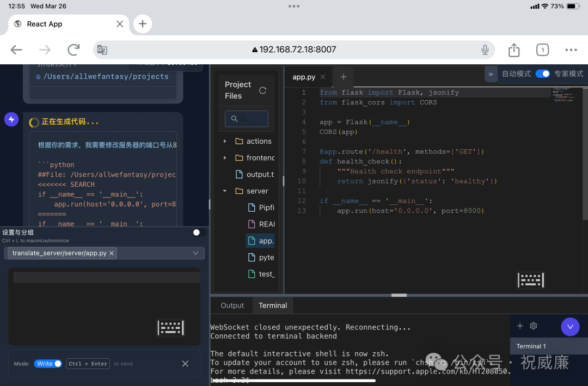This screenshot has width=588, height=386.
Task: Click the 设置与分组 heading text
Action: (x=17, y=232)
